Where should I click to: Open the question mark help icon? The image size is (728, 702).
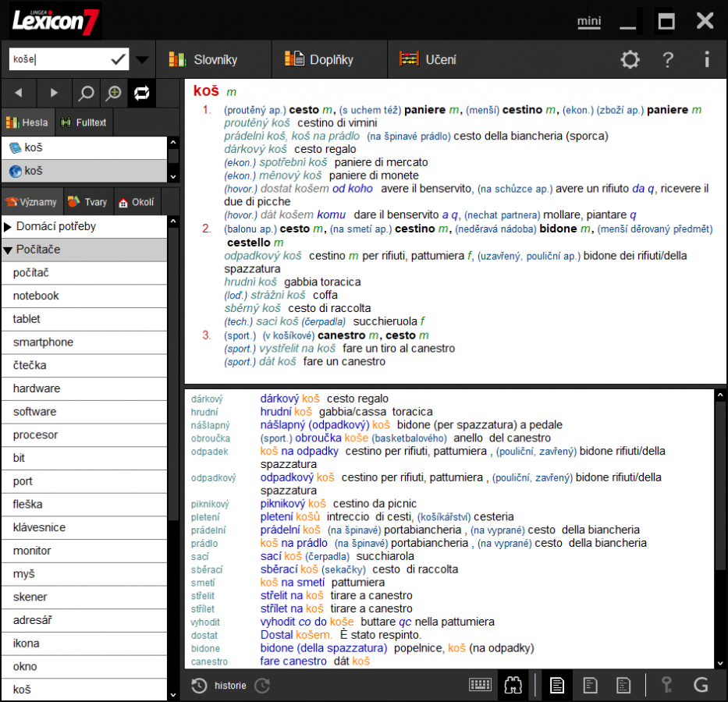669,59
